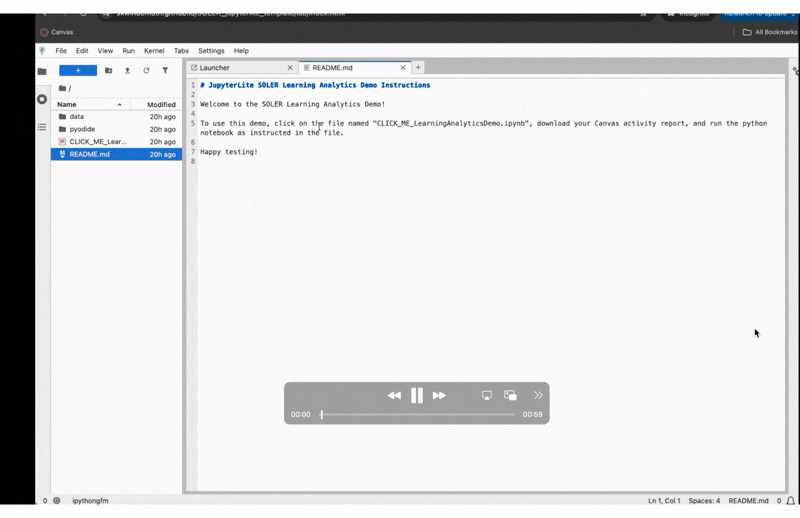Pause the video playback

(417, 396)
